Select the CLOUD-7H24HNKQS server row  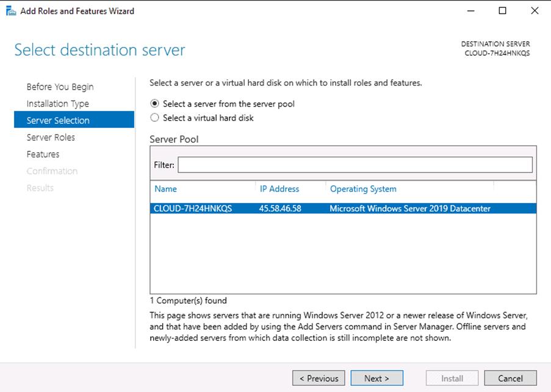pos(193,208)
